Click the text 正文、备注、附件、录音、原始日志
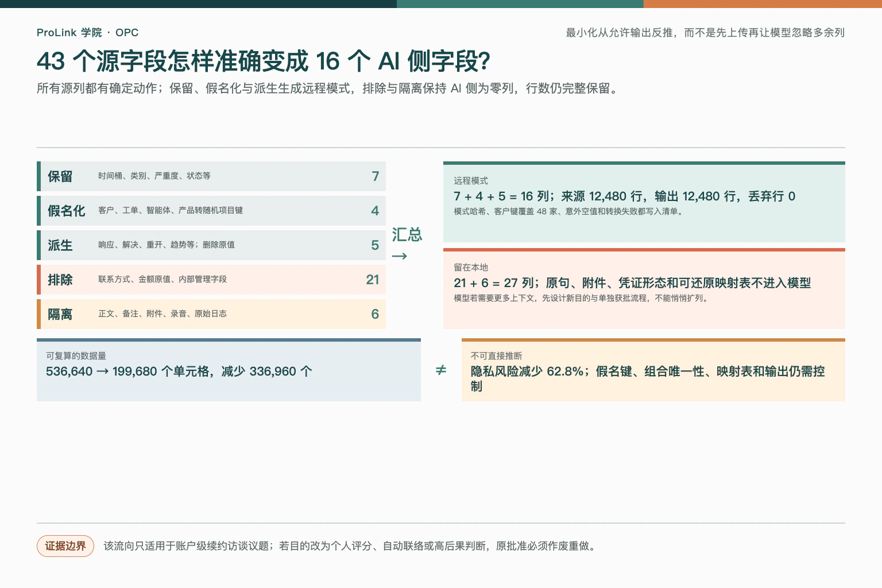 163,314
